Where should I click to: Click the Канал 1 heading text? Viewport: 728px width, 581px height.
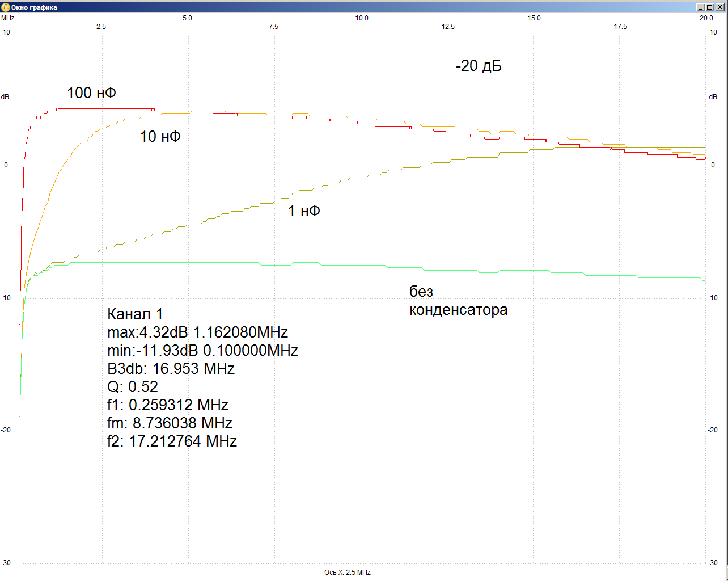135,314
